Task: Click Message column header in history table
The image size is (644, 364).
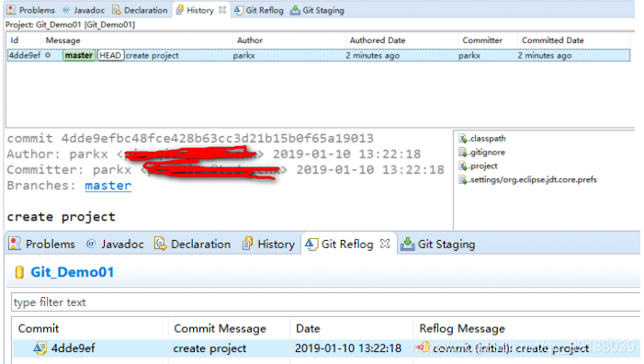Action: [62, 40]
